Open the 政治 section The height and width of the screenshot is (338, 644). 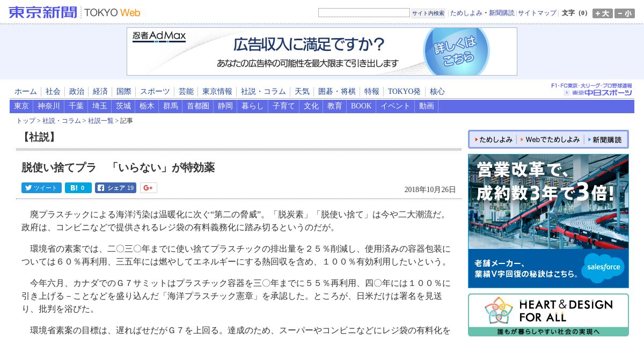pos(77,91)
